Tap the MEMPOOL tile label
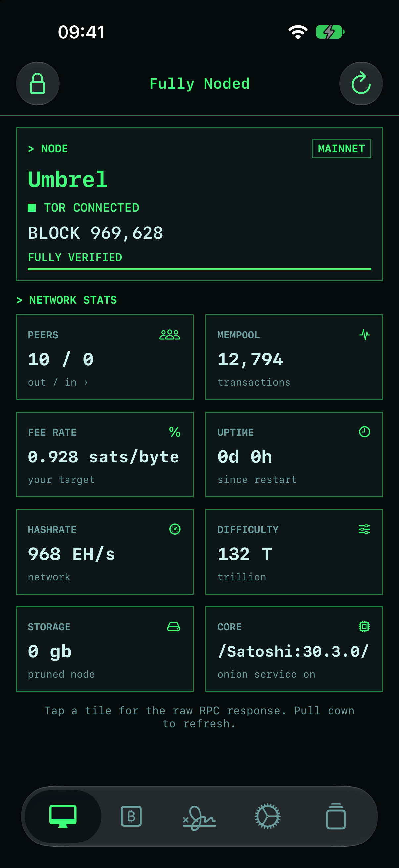Image resolution: width=399 pixels, height=868 pixels. pos(239,335)
